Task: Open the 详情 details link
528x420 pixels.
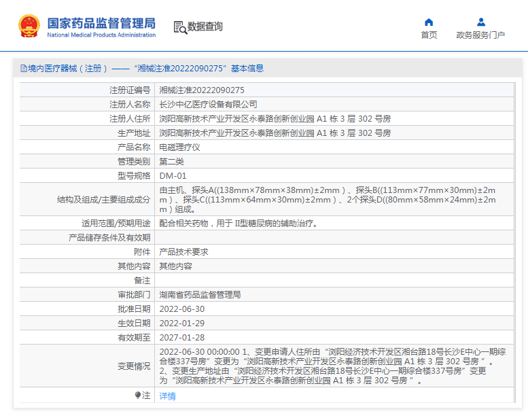Action: tap(167, 396)
